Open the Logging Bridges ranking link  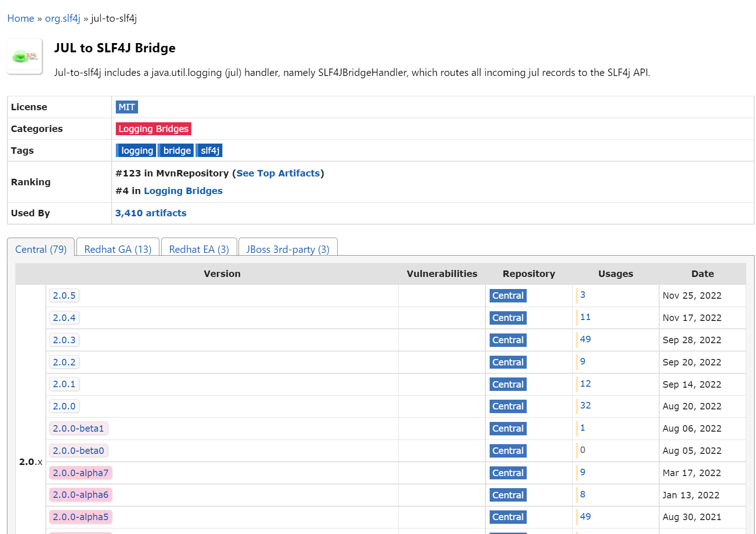pyautogui.click(x=183, y=190)
